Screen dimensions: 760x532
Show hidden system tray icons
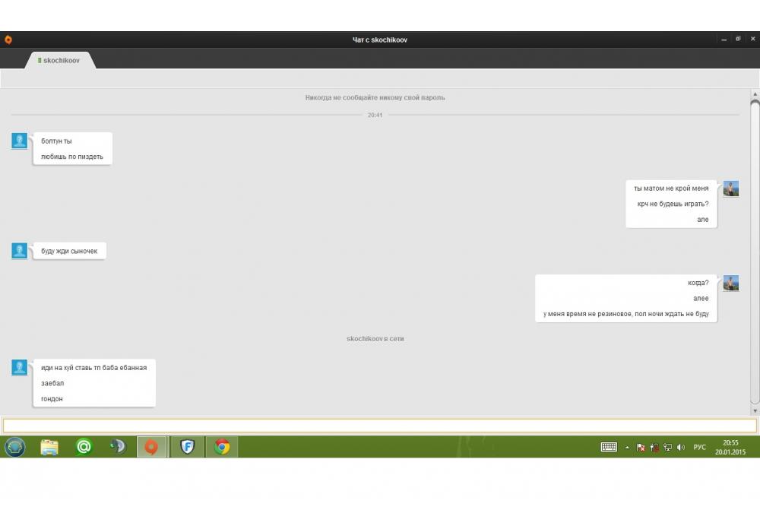[x=627, y=448]
